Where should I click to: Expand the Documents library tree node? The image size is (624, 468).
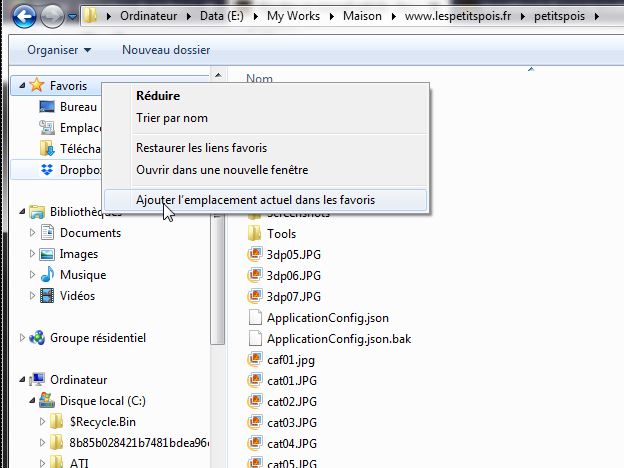click(x=32, y=233)
